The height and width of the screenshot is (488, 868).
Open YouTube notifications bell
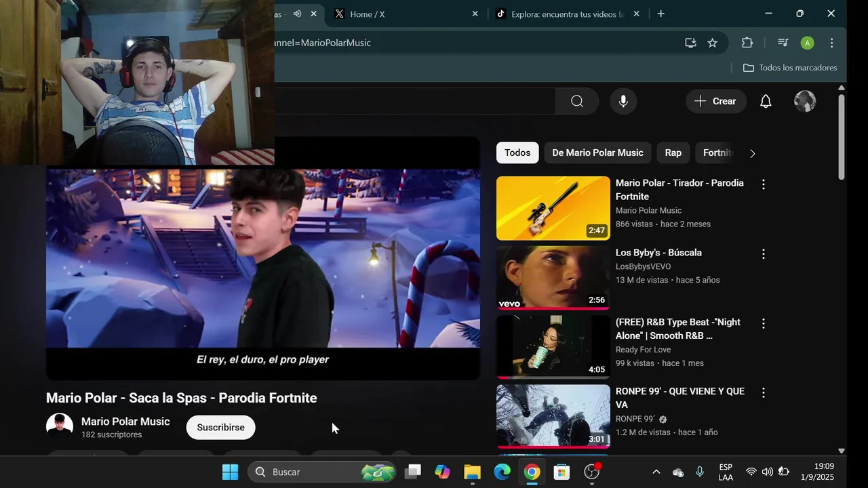(x=766, y=101)
